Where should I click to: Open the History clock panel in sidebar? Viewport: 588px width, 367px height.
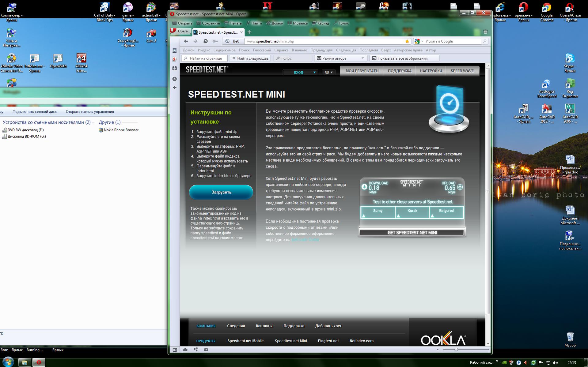pyautogui.click(x=175, y=79)
